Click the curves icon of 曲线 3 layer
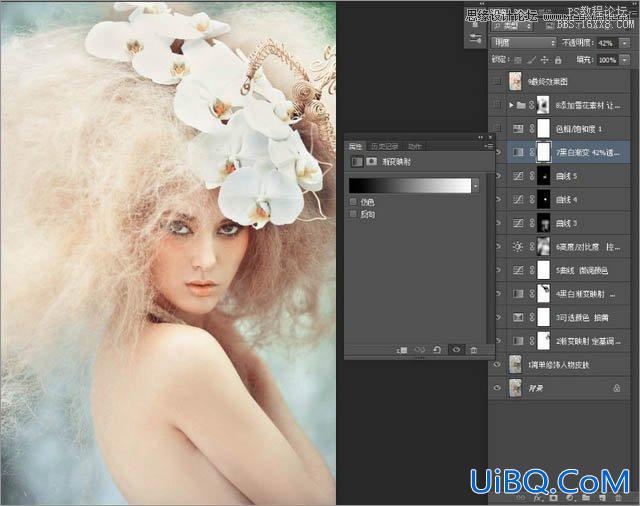The height and width of the screenshot is (506, 640). 518,223
